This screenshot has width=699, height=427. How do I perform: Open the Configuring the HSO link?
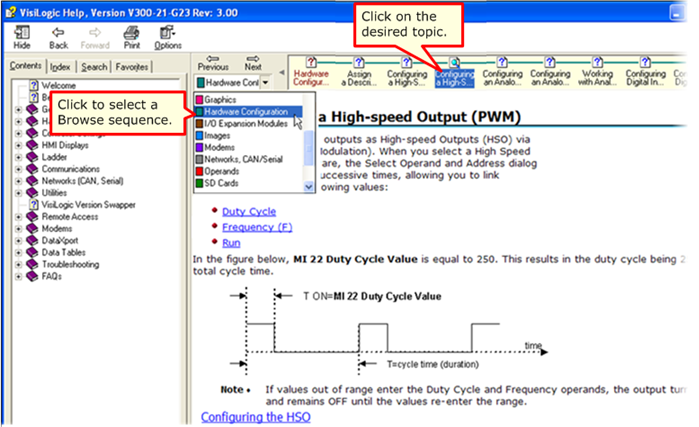(x=255, y=417)
